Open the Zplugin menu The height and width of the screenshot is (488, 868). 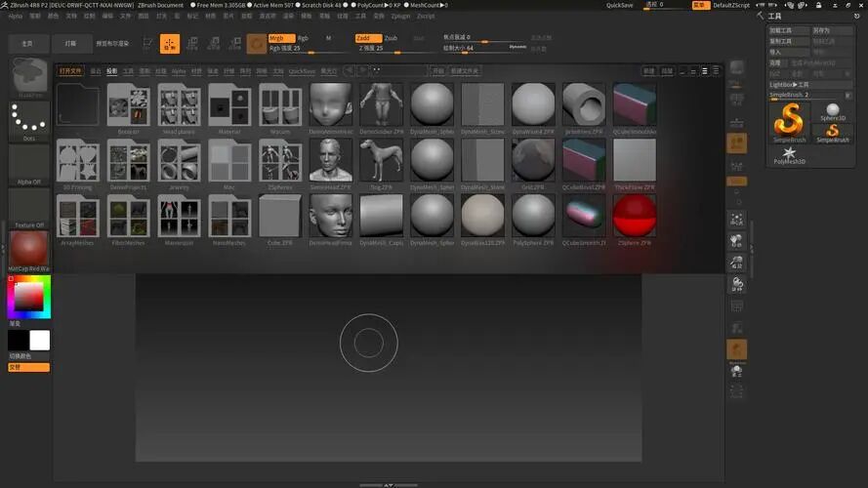click(400, 16)
